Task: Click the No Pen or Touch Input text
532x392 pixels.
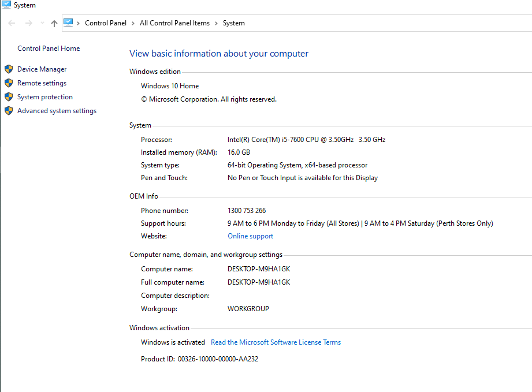Action: (303, 178)
